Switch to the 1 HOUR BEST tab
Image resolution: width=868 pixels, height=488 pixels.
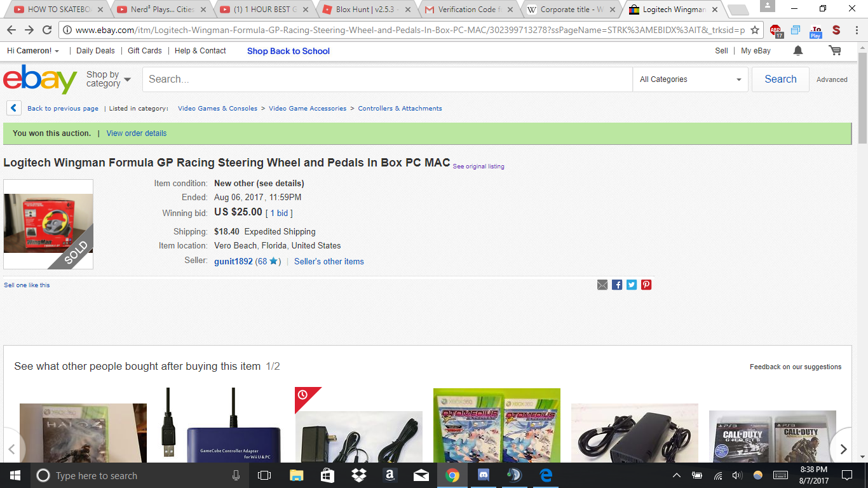[x=264, y=10]
